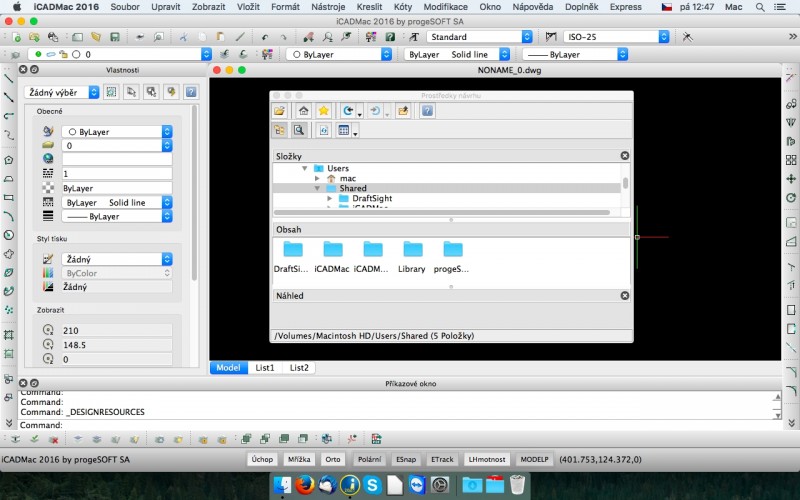
Task: Open the Nástroje menu
Action: coord(328,7)
